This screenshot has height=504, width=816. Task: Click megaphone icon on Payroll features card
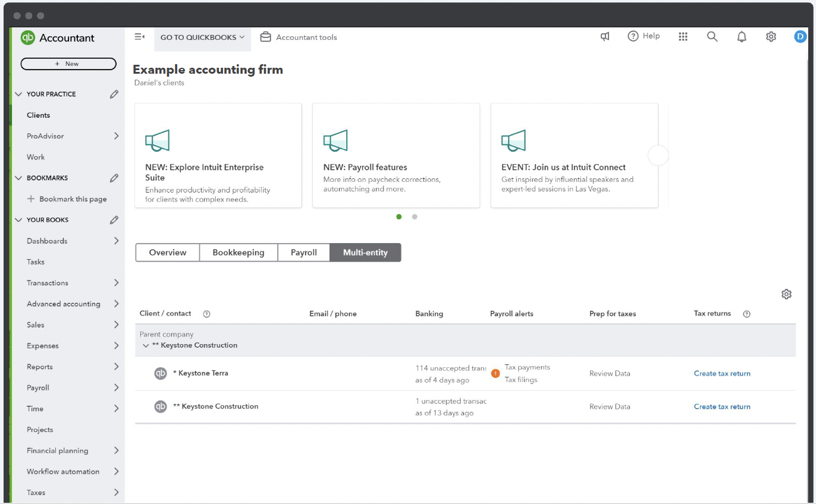pyautogui.click(x=335, y=140)
